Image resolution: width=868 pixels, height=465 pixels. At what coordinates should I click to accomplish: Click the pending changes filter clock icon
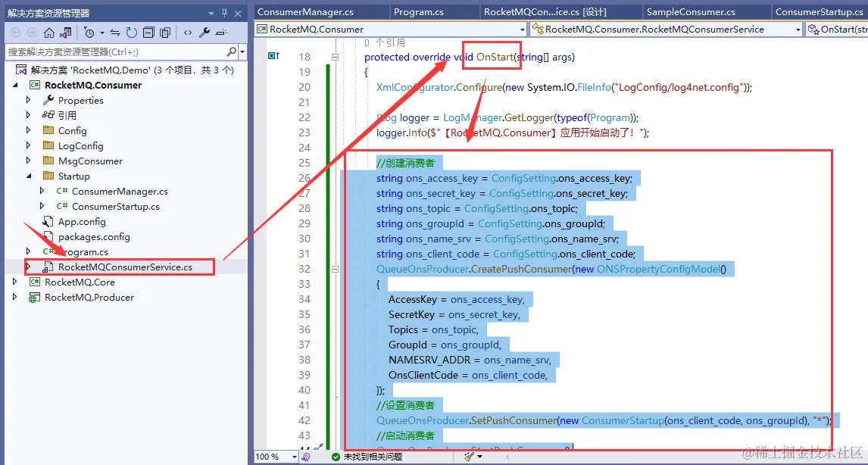coord(89,33)
